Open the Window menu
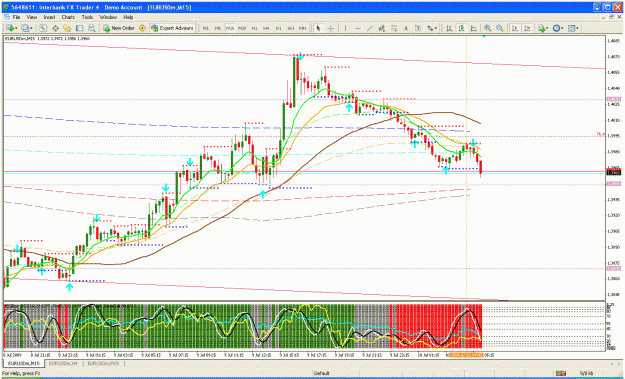The width and height of the screenshot is (625, 379). [x=108, y=18]
